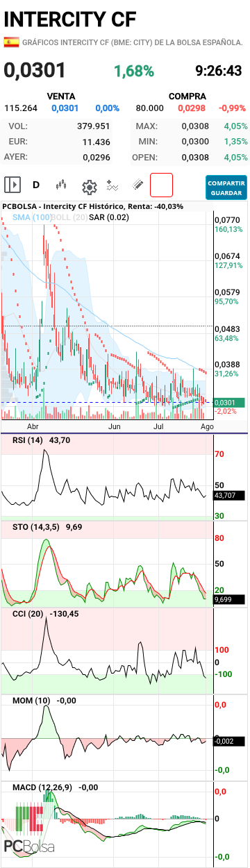Click the bid volume 80.000
250x868 pixels.
pos(150,108)
